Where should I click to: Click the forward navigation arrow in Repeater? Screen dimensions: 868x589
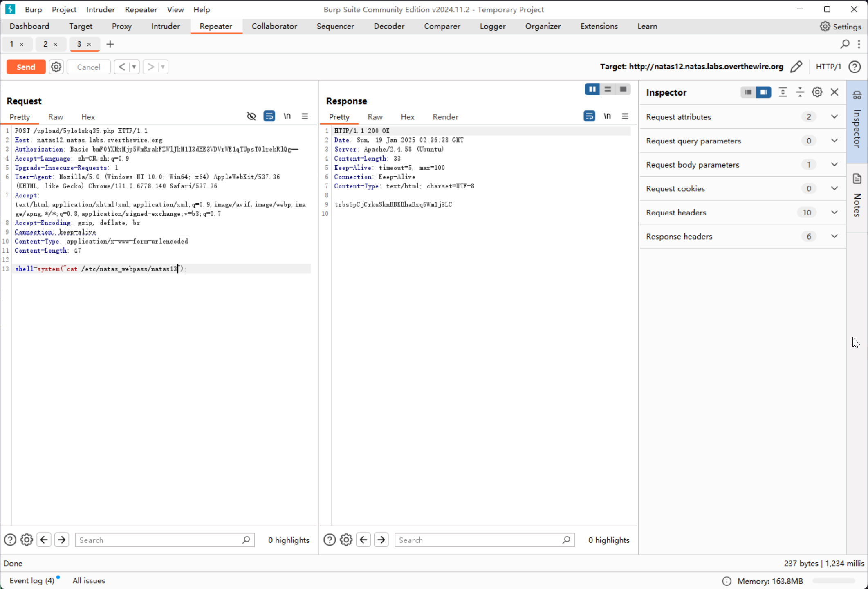pos(151,66)
